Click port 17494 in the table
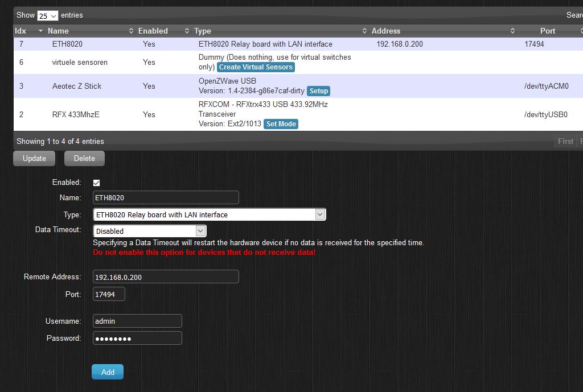Image resolution: width=583 pixels, height=392 pixels. (534, 44)
